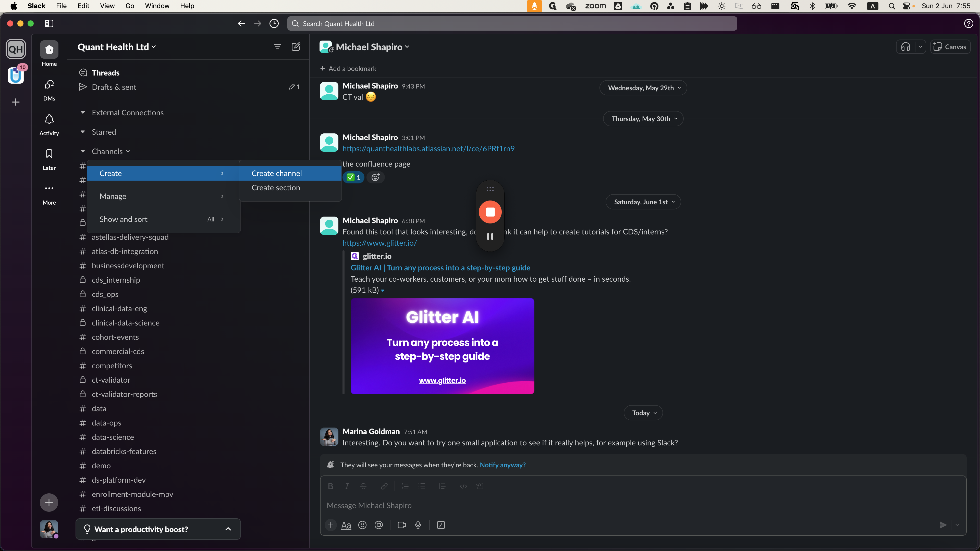The width and height of the screenshot is (980, 551).
Task: Collapse the External Connections section
Action: (82, 112)
